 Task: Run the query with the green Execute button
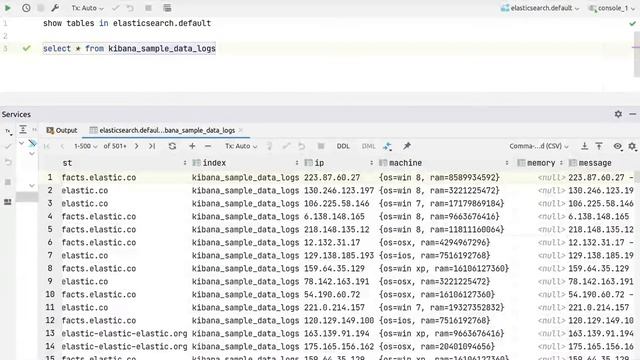(x=7, y=8)
